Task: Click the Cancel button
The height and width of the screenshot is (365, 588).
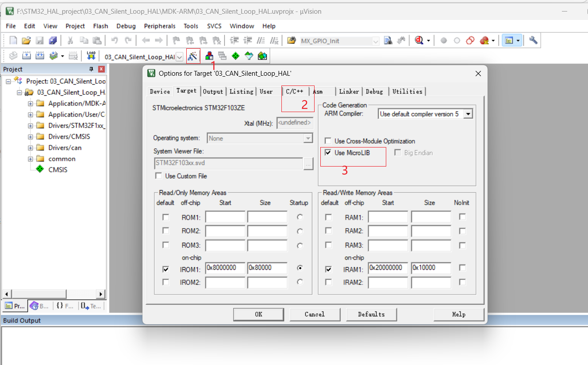Action: click(x=315, y=314)
